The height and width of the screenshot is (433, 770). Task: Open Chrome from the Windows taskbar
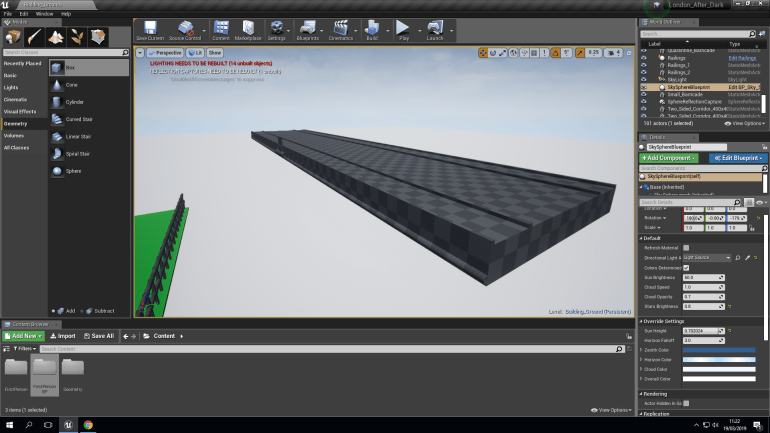click(x=88, y=425)
